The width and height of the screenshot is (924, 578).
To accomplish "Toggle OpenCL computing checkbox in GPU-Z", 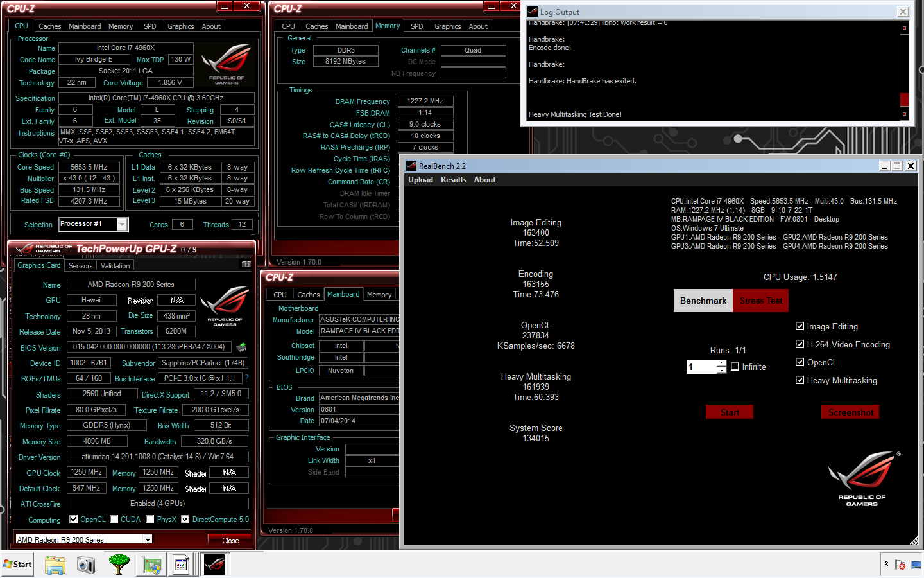I will [x=74, y=520].
